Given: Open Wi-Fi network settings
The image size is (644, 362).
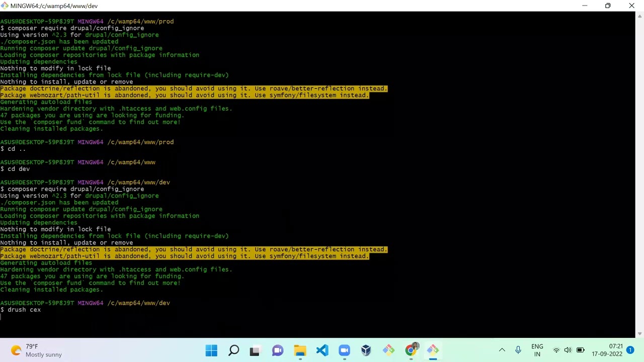Looking at the screenshot, I should [556, 350].
